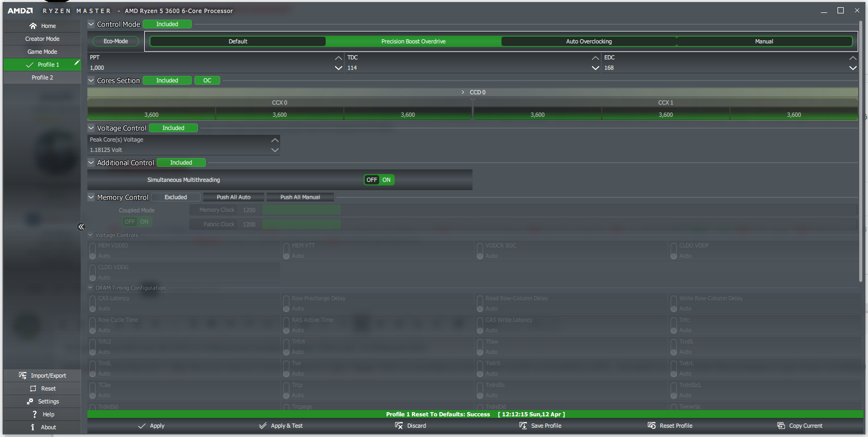Viewport: 868px width, 437px height.
Task: Collapse the Voltage Control section
Action: tap(92, 128)
